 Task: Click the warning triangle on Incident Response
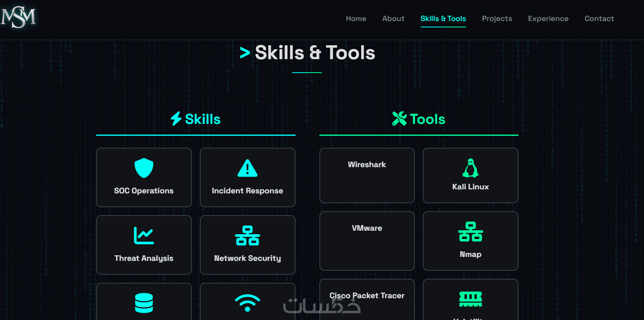coord(248,168)
